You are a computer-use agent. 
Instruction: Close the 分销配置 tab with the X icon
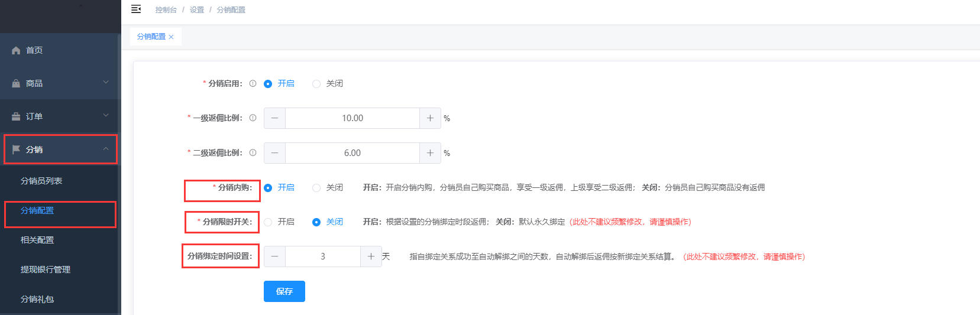pos(171,37)
